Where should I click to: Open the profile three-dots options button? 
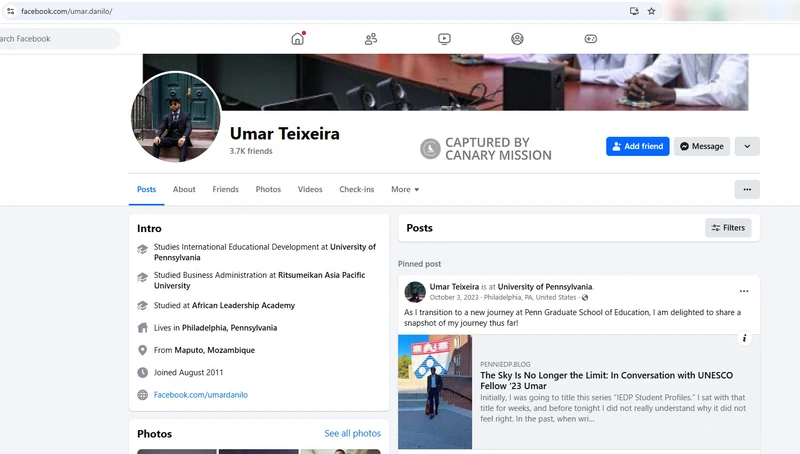(747, 189)
